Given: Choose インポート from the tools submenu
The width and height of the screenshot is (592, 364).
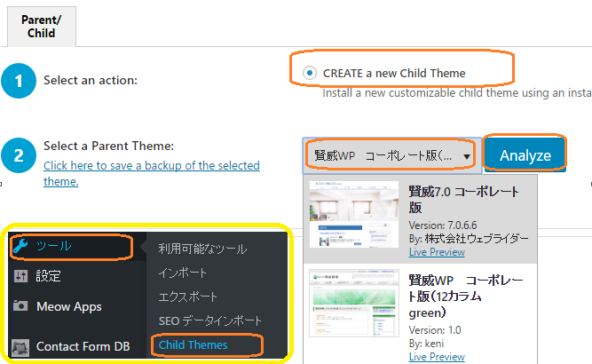Looking at the screenshot, I should click(x=182, y=273).
